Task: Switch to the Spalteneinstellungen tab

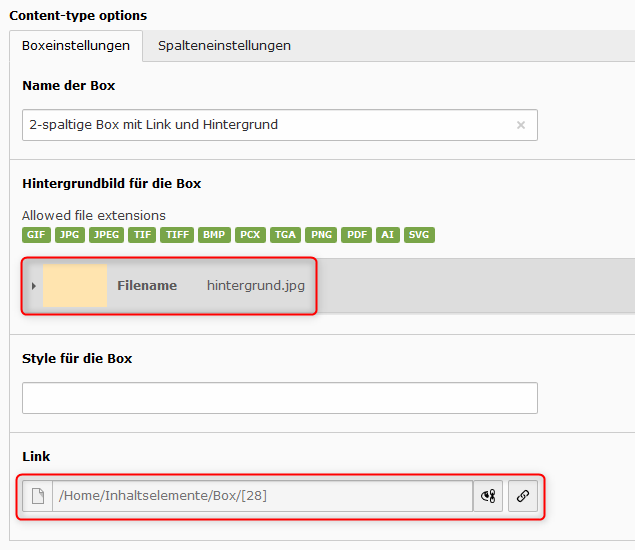Action: 224,46
